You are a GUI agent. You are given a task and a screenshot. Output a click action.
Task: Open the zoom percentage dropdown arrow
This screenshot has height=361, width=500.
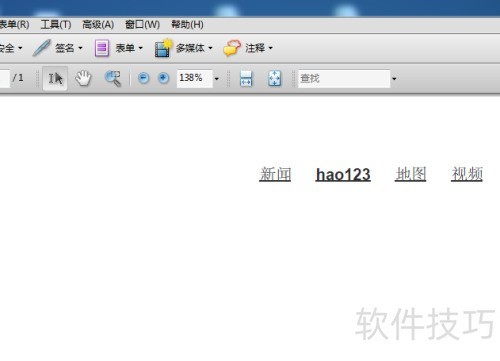(x=217, y=79)
